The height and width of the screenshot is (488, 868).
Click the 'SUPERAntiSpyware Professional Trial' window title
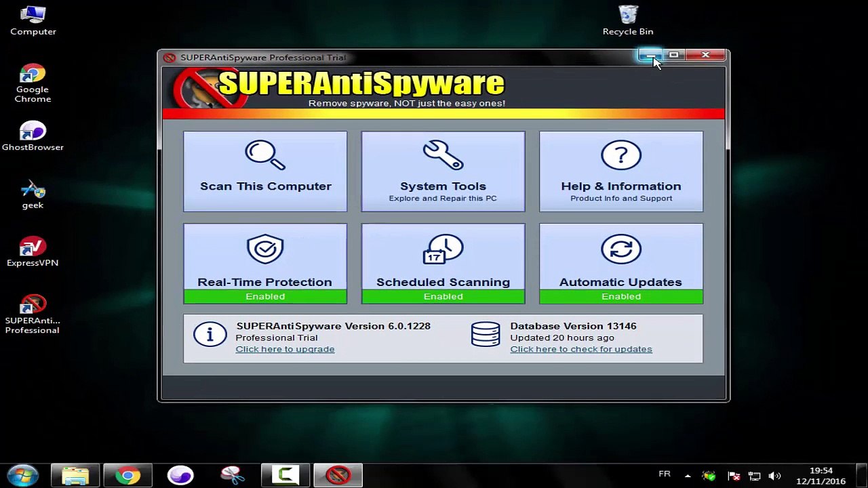point(262,58)
